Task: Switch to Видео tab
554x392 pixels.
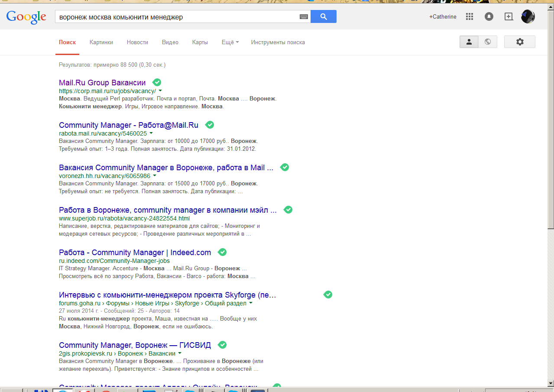Action: (x=170, y=42)
